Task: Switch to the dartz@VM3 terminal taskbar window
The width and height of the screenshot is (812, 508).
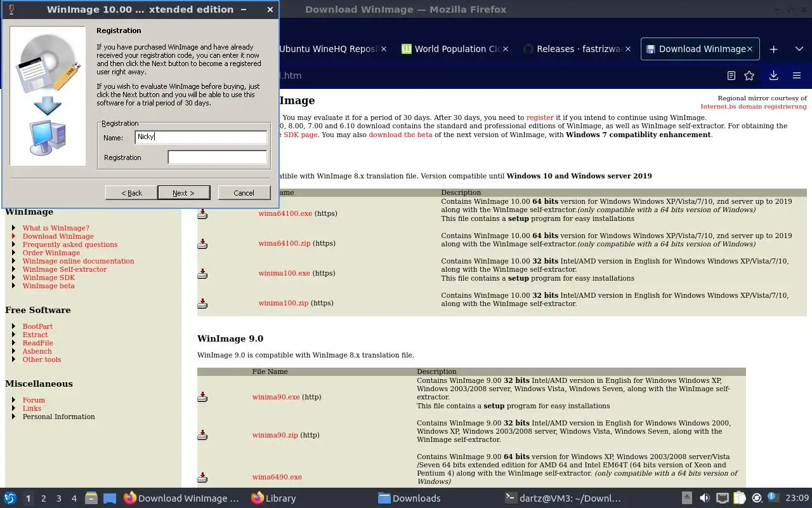Action: click(x=563, y=498)
